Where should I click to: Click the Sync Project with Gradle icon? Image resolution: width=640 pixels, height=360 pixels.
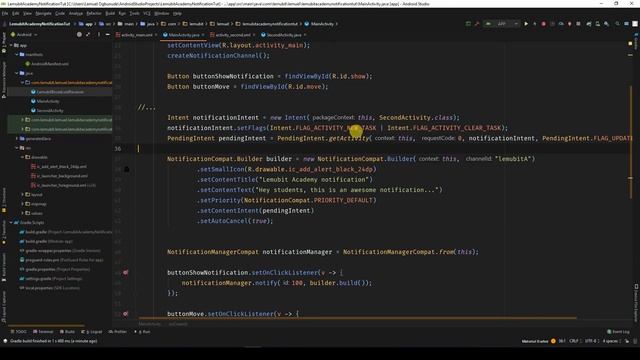[x=589, y=24]
